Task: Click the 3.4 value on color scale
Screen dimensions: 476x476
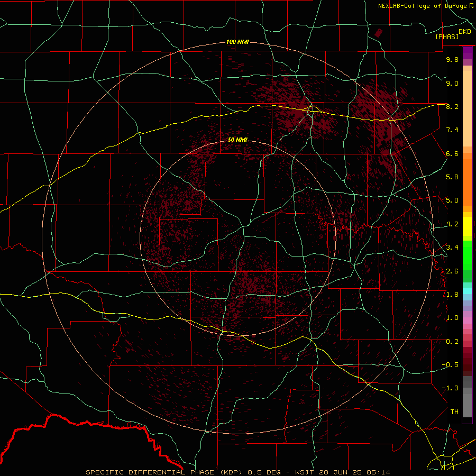Action: point(452,248)
